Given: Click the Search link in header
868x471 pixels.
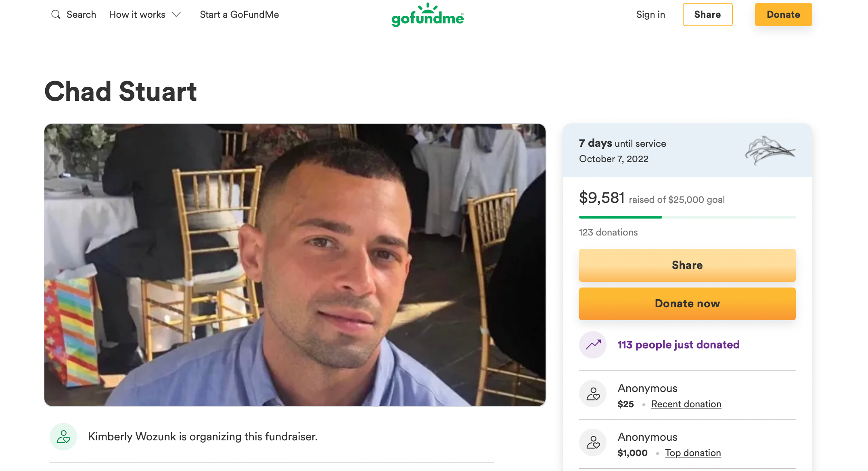Looking at the screenshot, I should click(81, 15).
